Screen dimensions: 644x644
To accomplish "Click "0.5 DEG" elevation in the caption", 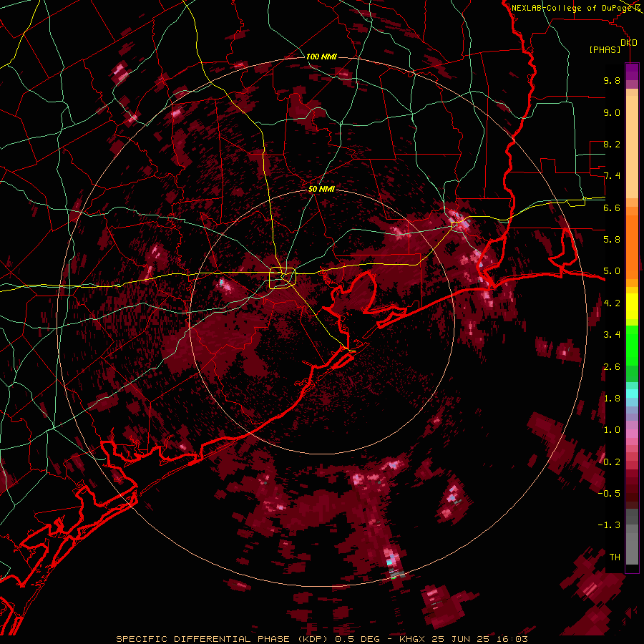I will point(357,639).
